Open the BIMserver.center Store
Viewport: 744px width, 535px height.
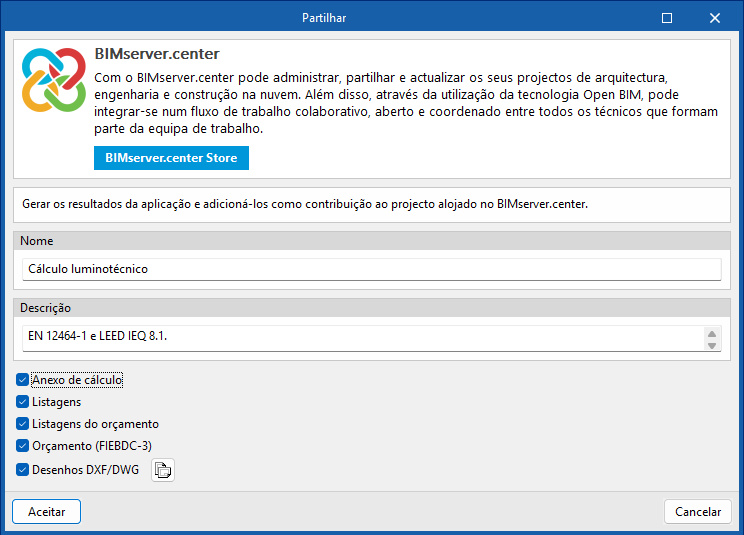pyautogui.click(x=171, y=158)
